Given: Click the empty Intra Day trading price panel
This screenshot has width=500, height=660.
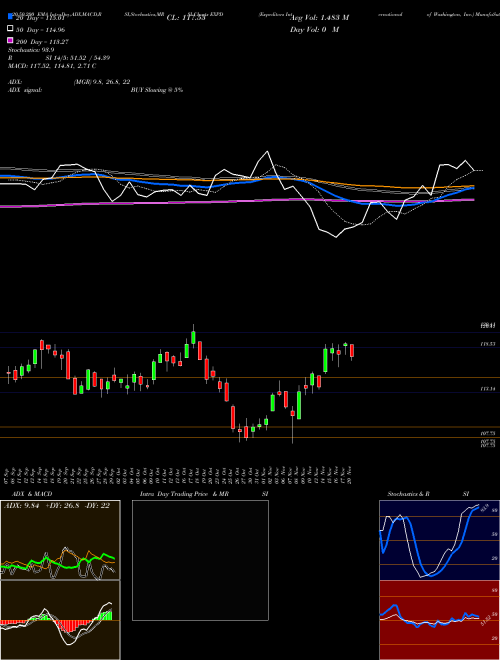Looking at the screenshot, I should 200,560.
